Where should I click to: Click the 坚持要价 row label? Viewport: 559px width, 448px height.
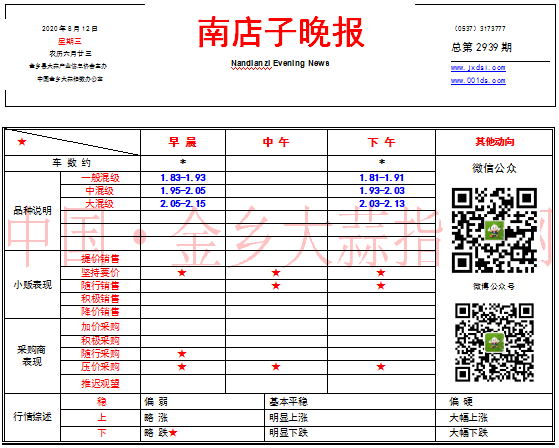pyautogui.click(x=100, y=273)
